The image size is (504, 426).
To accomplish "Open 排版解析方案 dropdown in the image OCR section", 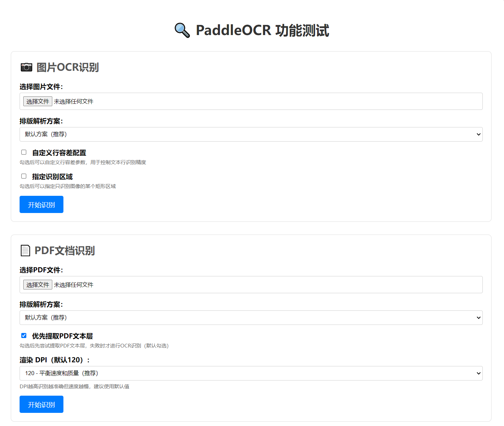I will point(251,134).
